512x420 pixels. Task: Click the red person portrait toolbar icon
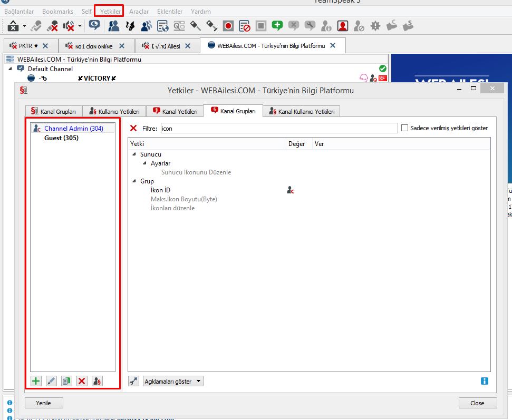pyautogui.click(x=343, y=26)
